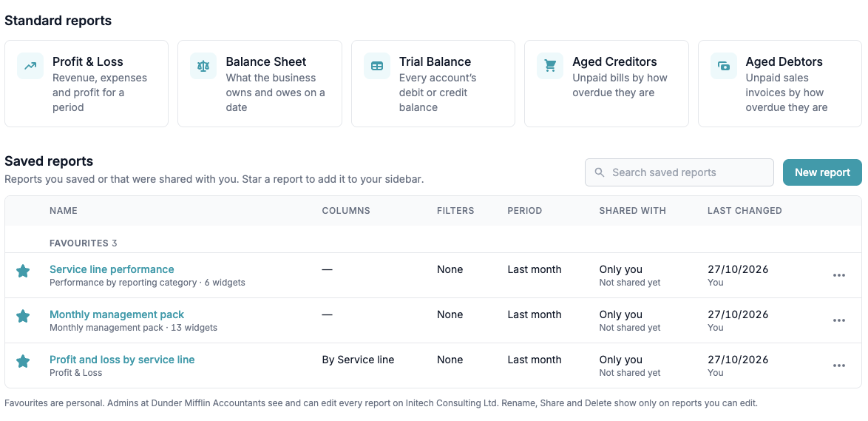The image size is (868, 421).
Task: Click the search magnifier icon in saved reports
Action: pos(599,172)
